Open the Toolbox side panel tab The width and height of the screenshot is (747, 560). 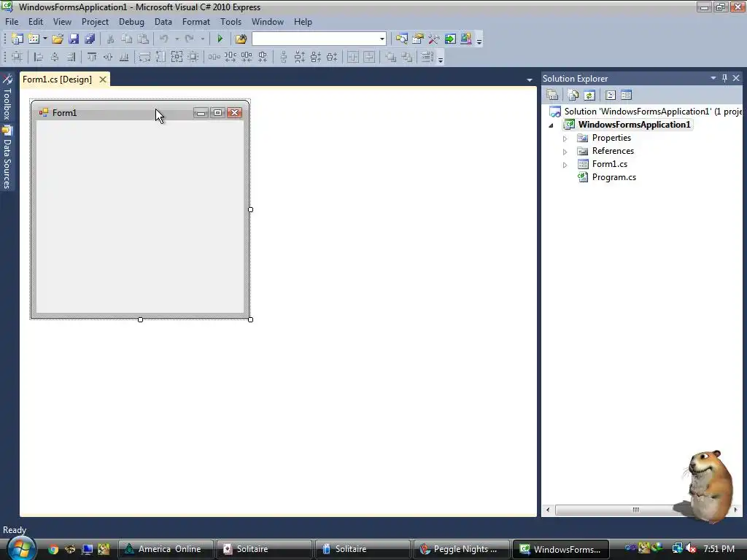pyautogui.click(x=7, y=98)
